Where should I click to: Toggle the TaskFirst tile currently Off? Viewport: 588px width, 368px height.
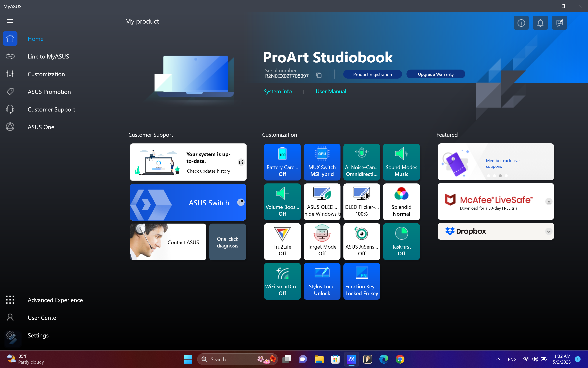pos(401,241)
